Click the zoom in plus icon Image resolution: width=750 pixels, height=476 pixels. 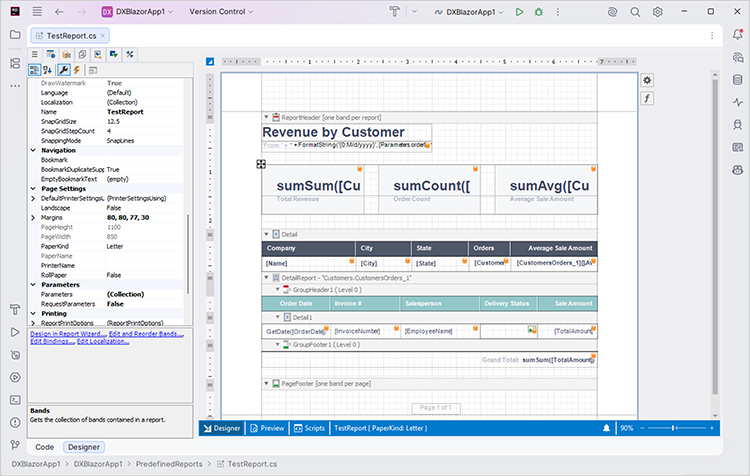click(x=712, y=428)
